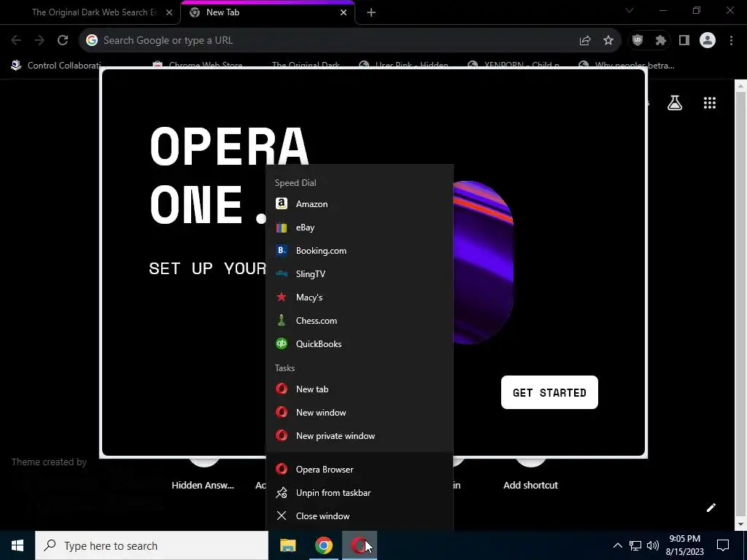Click the Type here to search box

[152, 545]
